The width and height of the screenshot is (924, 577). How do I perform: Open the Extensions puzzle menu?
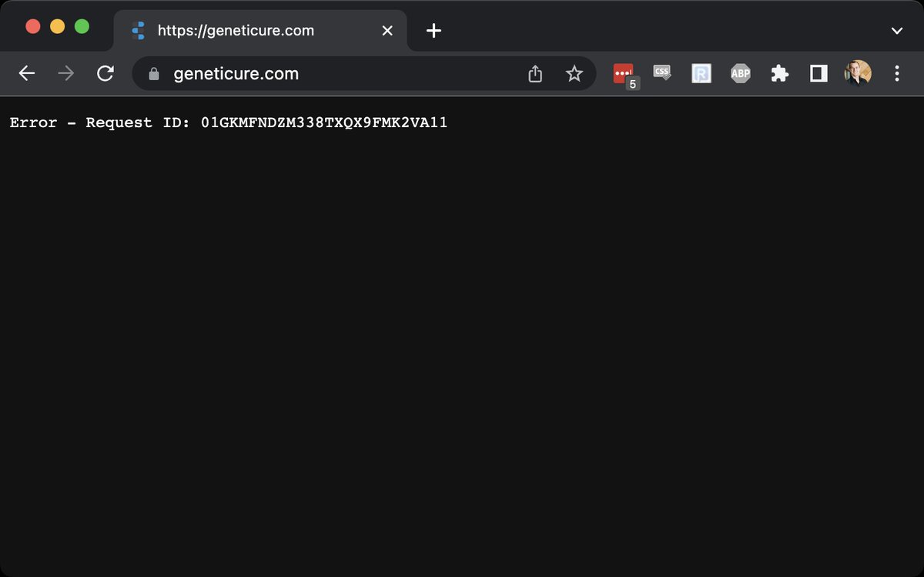[x=779, y=73]
